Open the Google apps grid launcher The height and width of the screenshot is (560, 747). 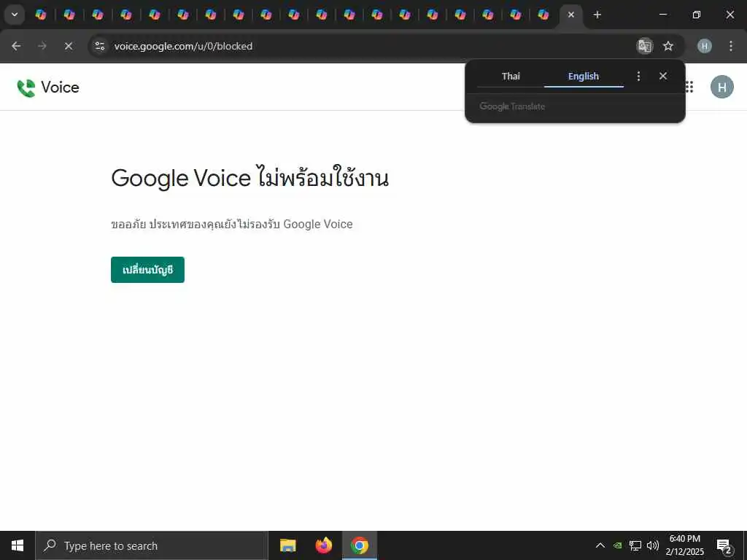click(x=689, y=87)
